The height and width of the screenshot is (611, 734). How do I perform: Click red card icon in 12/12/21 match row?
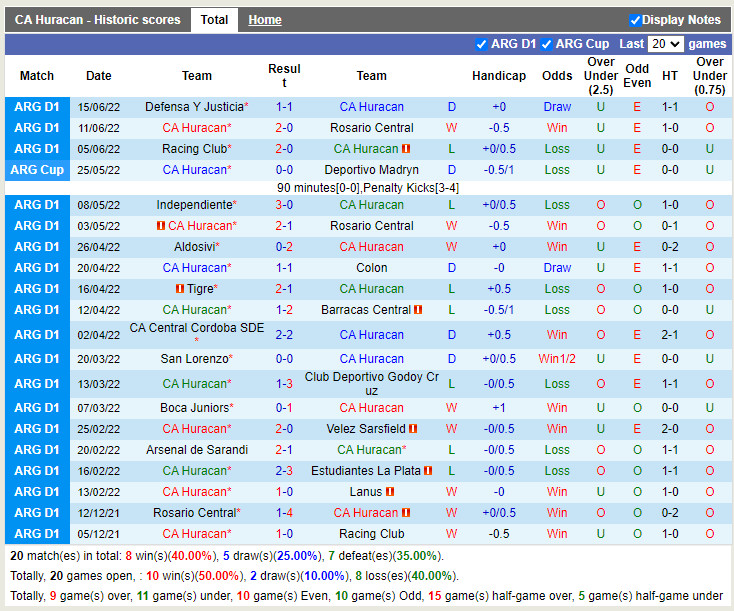[407, 513]
